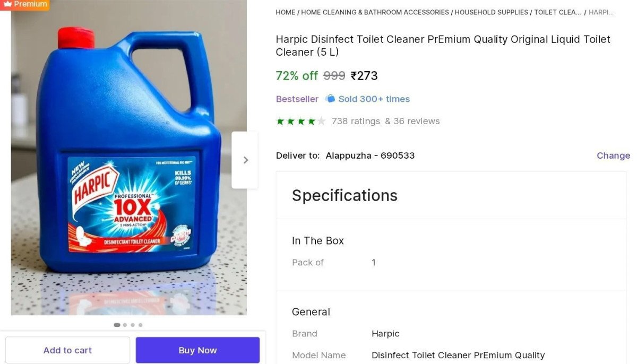The width and height of the screenshot is (637, 364).
Task: Change the delivery location
Action: [x=613, y=155]
